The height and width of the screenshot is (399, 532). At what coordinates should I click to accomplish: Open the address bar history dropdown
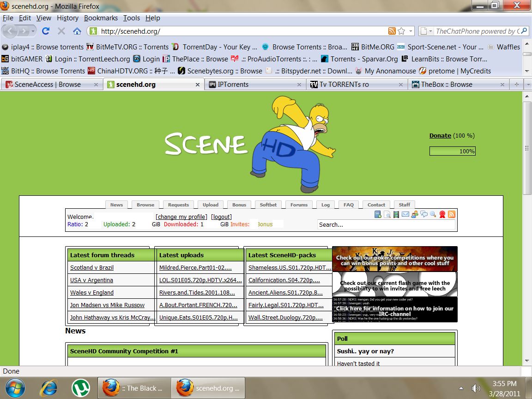(411, 31)
